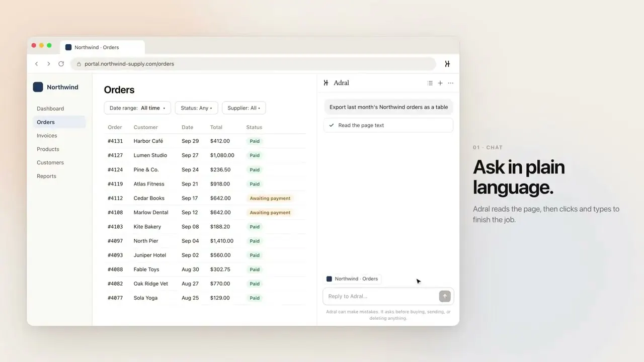Start a new Adral chat with plus icon

440,83
